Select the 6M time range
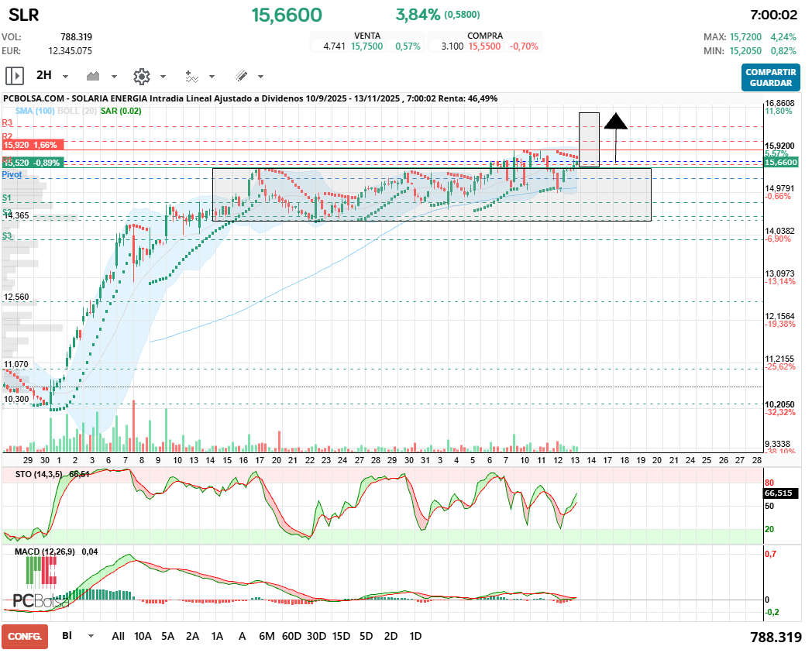The image size is (812, 653). (267, 636)
